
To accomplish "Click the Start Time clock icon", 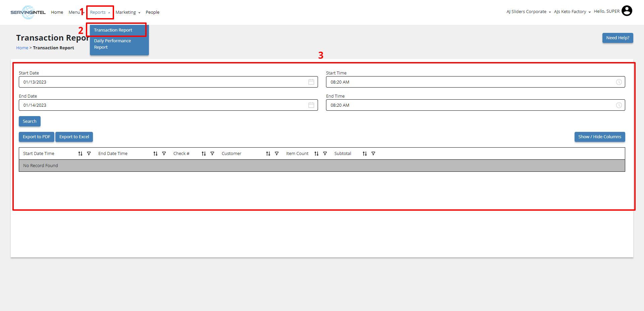I will point(619,82).
